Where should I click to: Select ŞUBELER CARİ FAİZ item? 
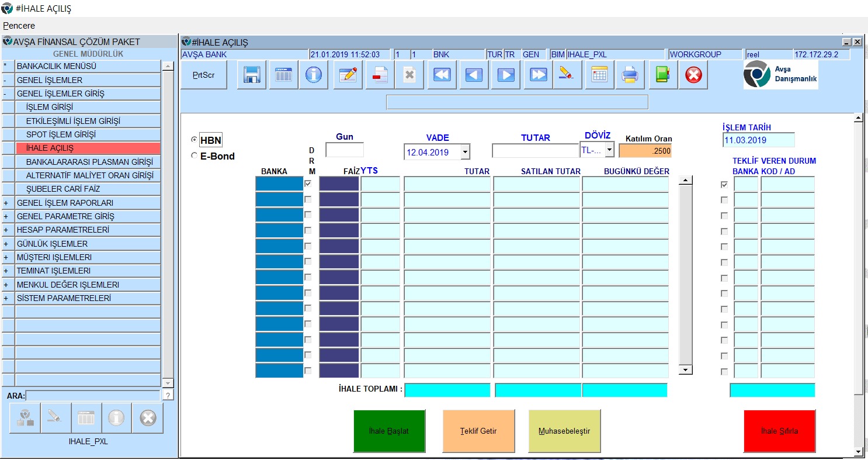click(88, 189)
